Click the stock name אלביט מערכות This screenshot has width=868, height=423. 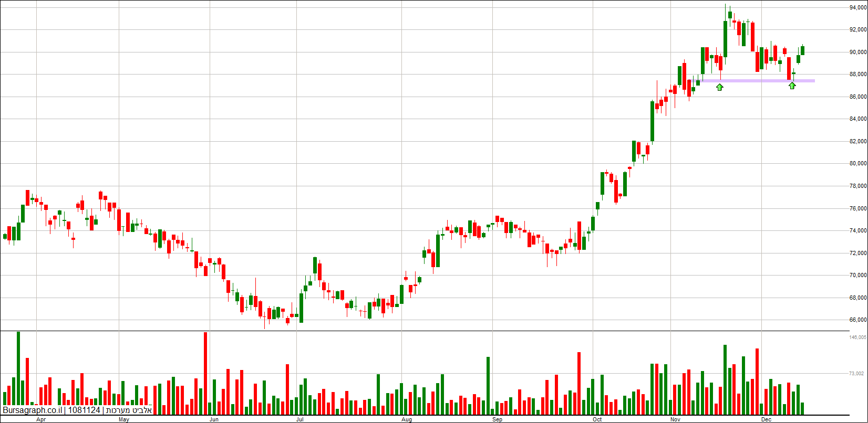(129, 410)
